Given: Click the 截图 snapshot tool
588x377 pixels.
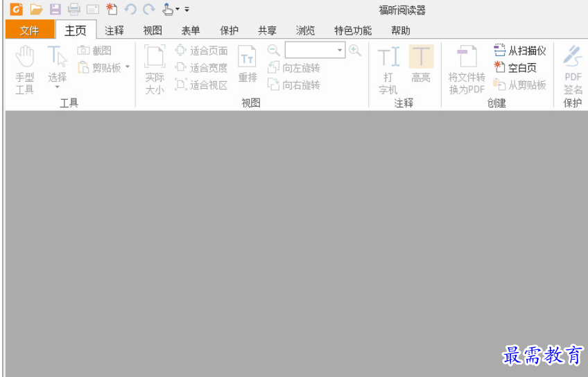Looking at the screenshot, I should (94, 51).
